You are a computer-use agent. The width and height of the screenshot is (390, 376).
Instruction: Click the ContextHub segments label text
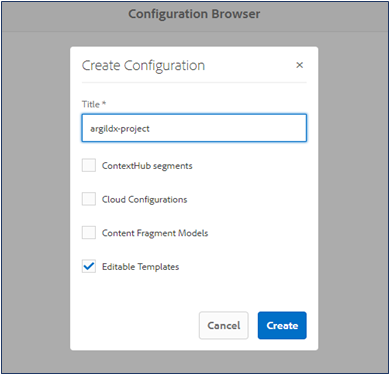pyautogui.click(x=147, y=166)
